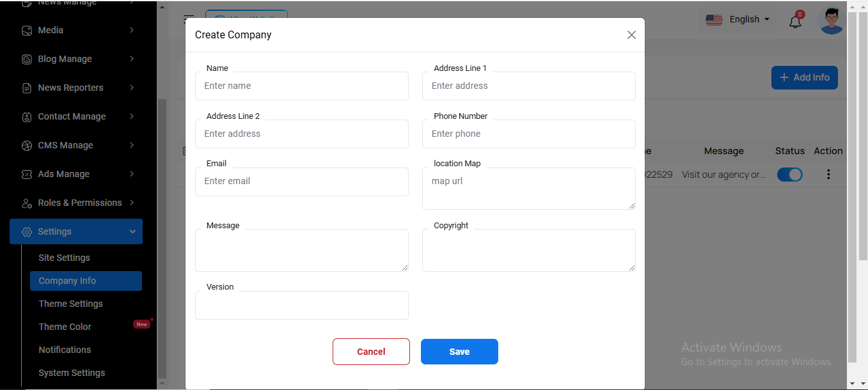
Task: Click the hamburger menu icon
Action: pos(189,20)
